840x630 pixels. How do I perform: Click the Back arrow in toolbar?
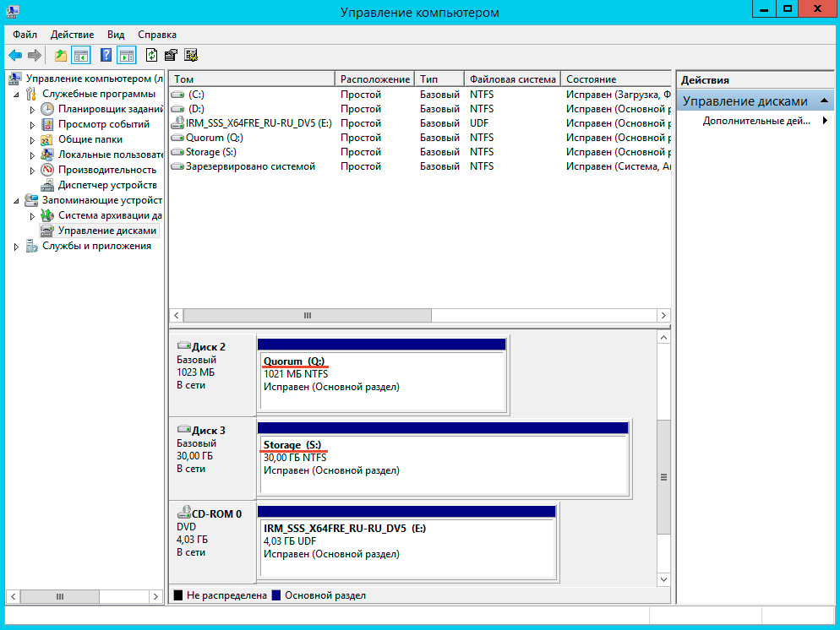coord(15,56)
